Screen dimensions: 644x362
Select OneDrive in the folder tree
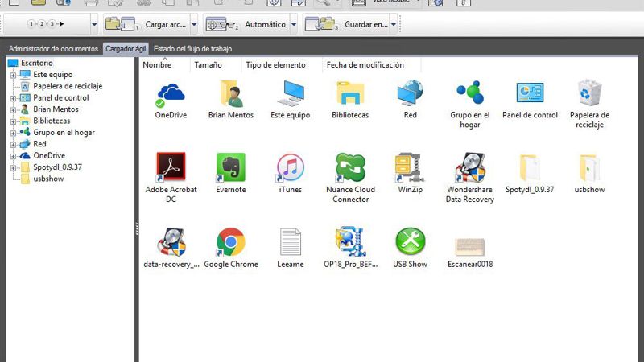(49, 155)
